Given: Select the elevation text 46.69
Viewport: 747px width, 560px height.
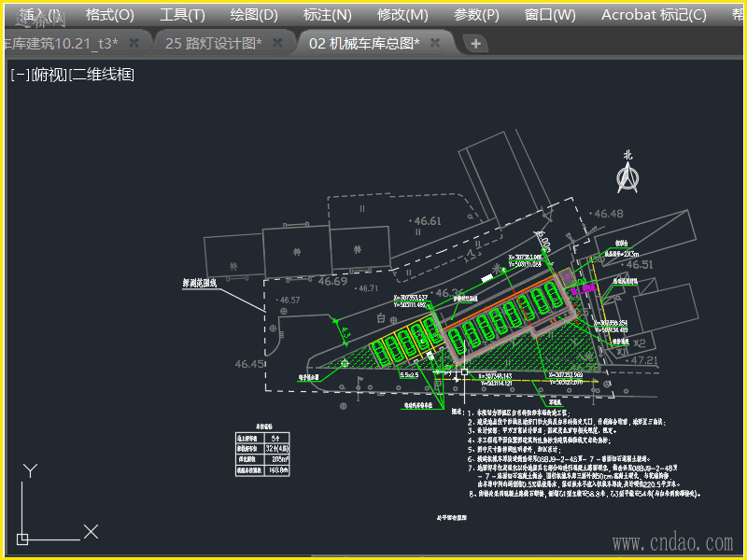Looking at the screenshot, I should tap(332, 282).
